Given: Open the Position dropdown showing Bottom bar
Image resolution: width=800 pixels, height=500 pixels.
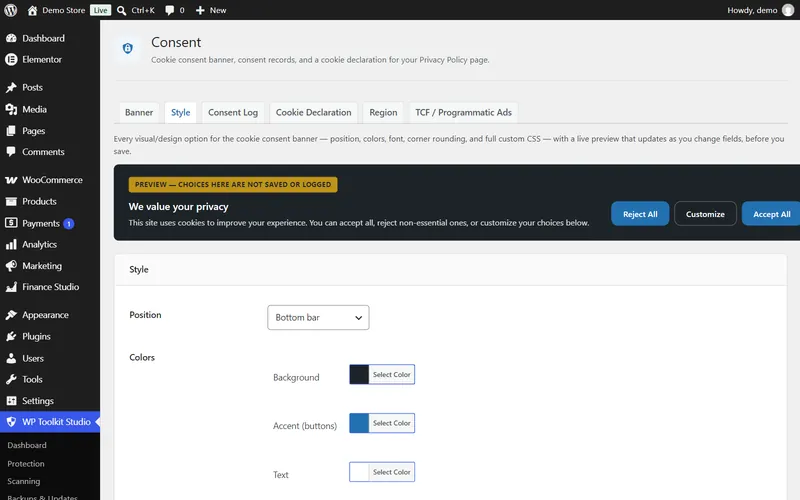Looking at the screenshot, I should [x=318, y=317].
